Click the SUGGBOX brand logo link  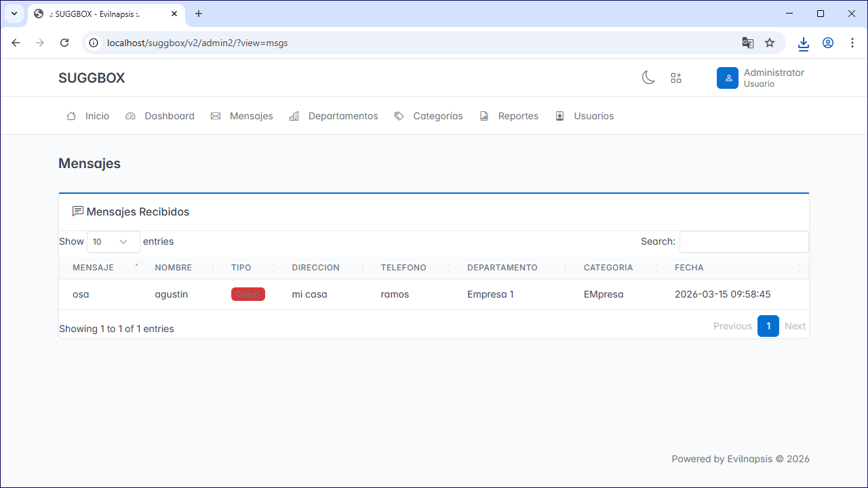tap(92, 78)
